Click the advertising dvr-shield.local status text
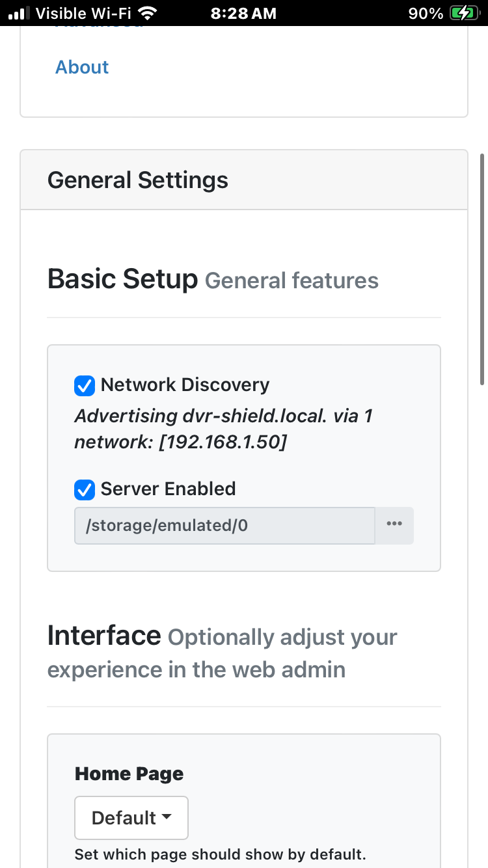 point(223,429)
